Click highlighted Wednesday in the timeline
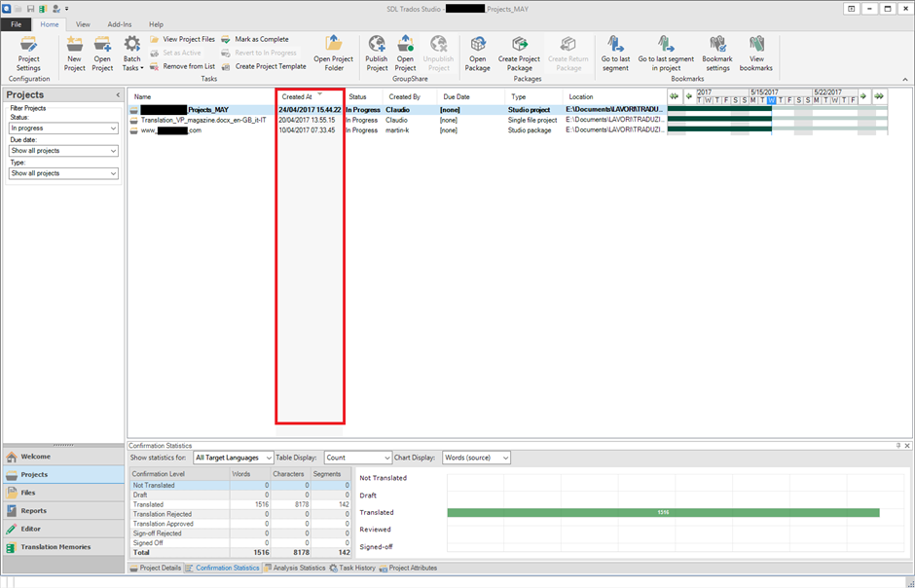 [x=772, y=100]
